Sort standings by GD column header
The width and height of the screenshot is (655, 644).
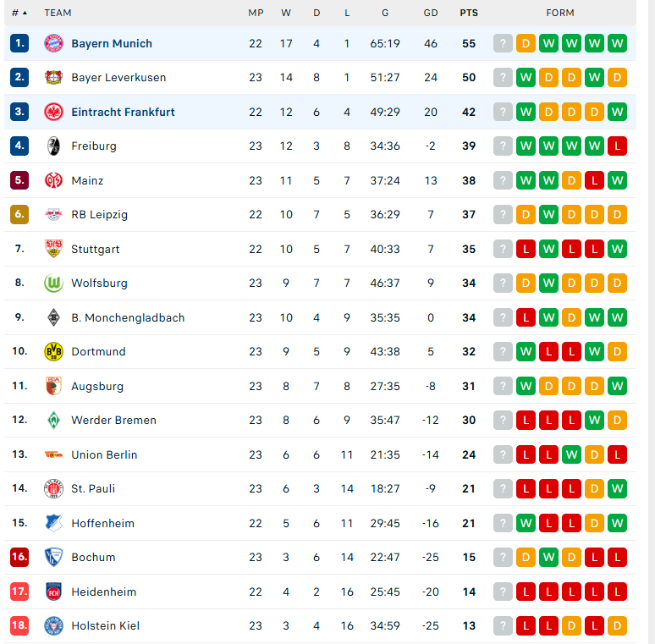(431, 13)
